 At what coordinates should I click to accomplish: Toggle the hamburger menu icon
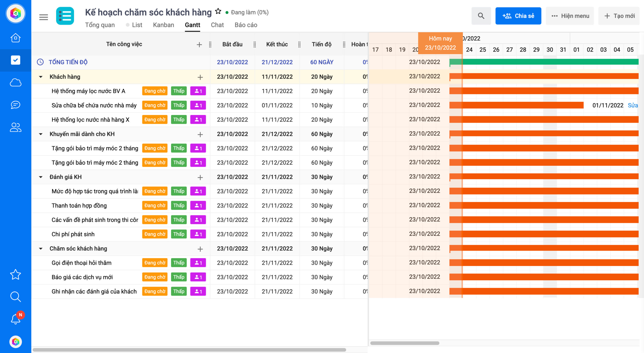pyautogui.click(x=44, y=17)
